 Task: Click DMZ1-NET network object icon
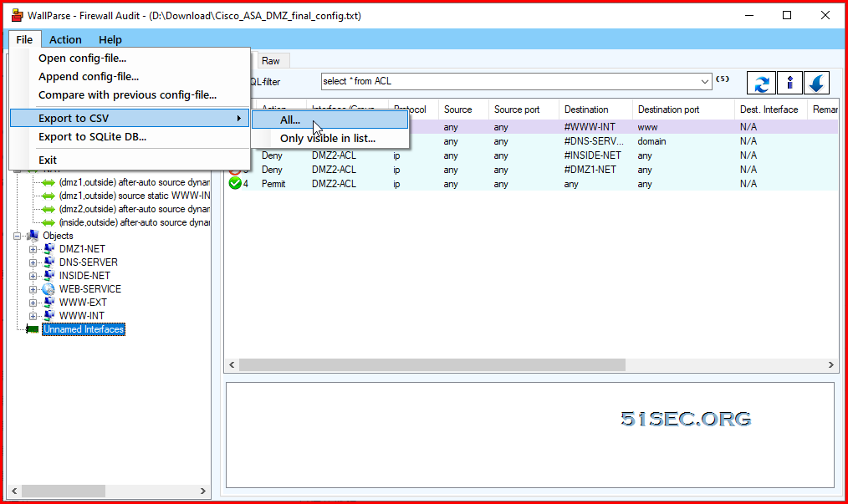pos(49,249)
